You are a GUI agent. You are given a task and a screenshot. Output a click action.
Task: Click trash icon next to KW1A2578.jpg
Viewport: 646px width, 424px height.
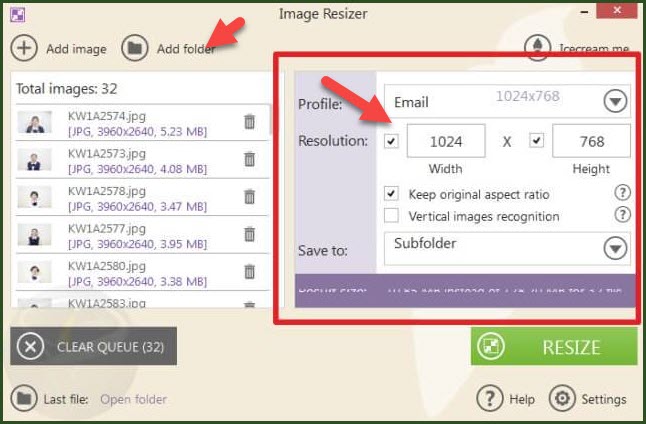[250, 197]
